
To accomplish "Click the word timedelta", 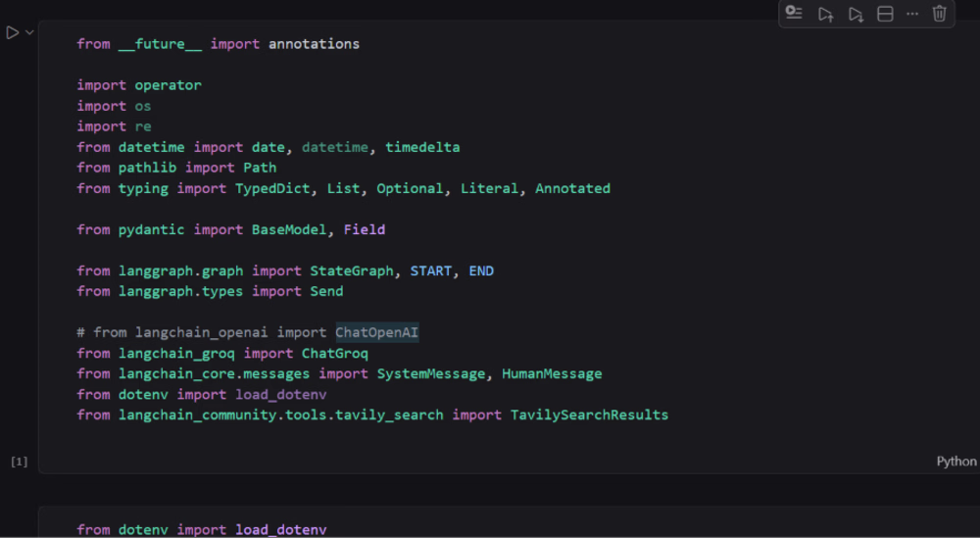I will click(x=422, y=147).
